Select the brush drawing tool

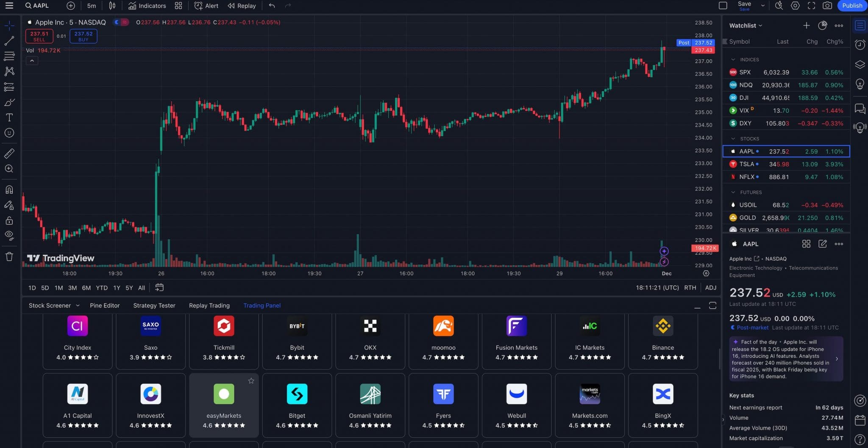pyautogui.click(x=9, y=102)
